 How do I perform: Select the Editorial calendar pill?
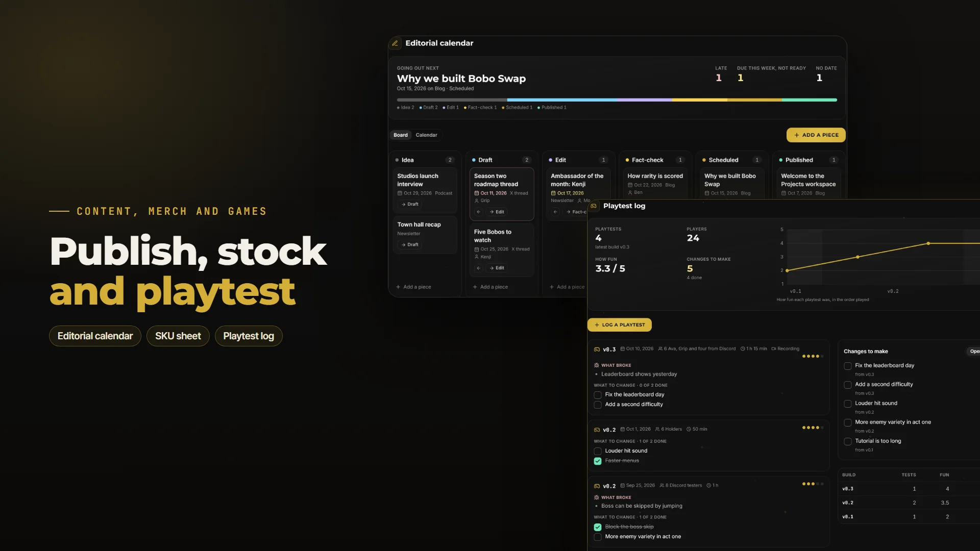coord(95,336)
